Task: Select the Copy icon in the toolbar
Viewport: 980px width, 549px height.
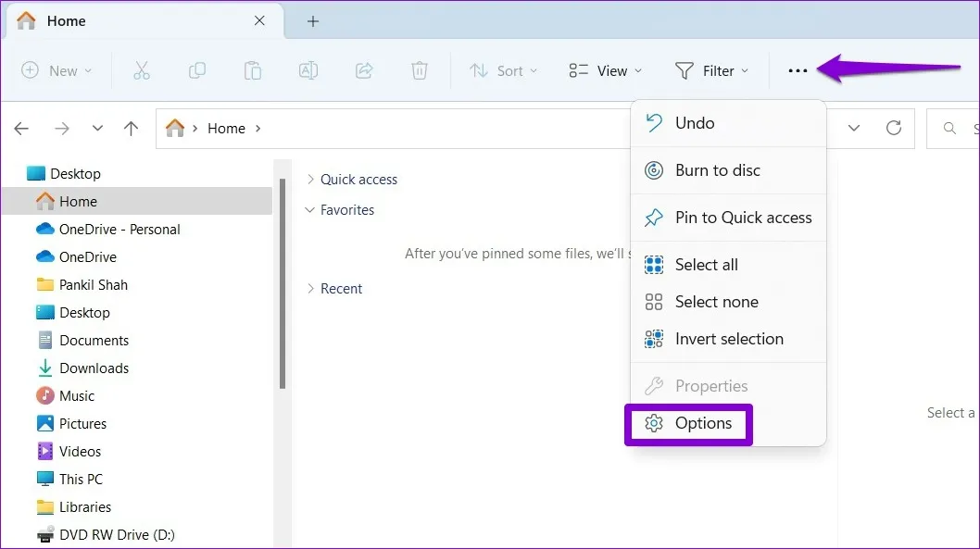Action: tap(196, 70)
